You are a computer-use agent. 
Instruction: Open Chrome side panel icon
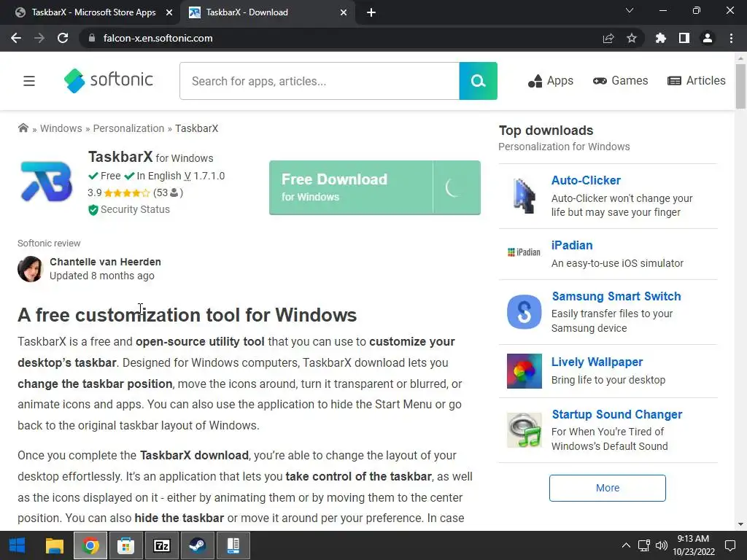click(684, 38)
